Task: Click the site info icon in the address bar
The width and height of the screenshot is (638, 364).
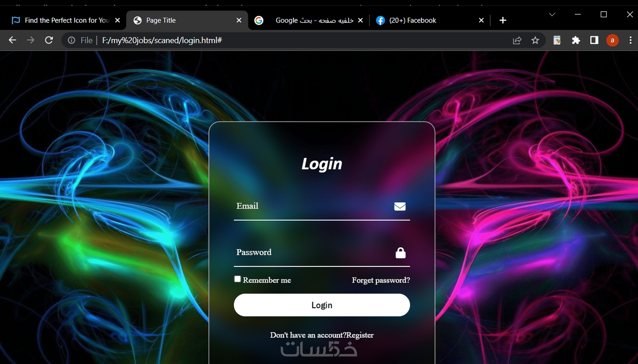Action: 71,40
